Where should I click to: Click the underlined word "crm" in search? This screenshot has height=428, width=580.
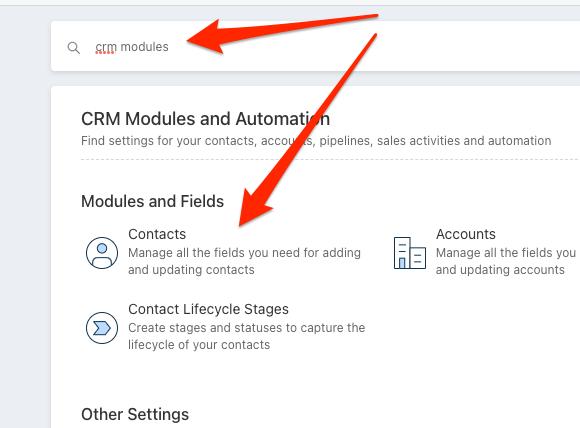coord(106,47)
